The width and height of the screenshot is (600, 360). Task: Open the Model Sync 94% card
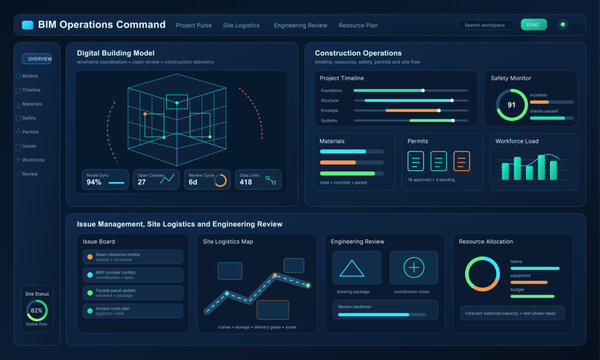coord(105,179)
